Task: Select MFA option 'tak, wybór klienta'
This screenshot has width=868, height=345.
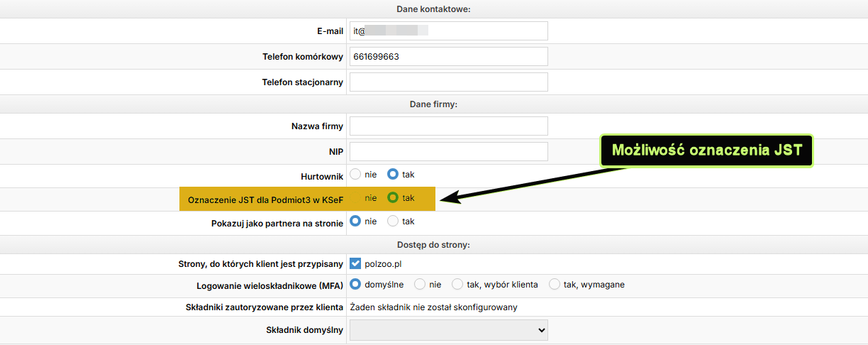Action: (x=457, y=285)
